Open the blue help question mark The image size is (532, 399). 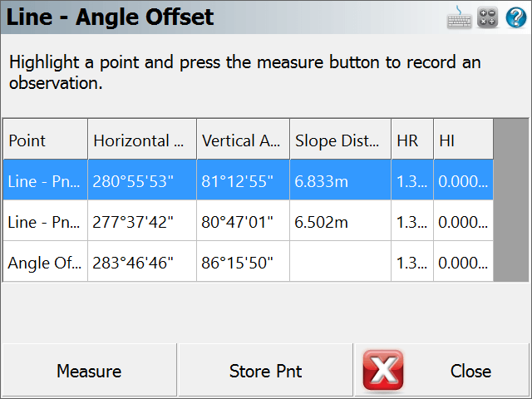[x=516, y=17]
